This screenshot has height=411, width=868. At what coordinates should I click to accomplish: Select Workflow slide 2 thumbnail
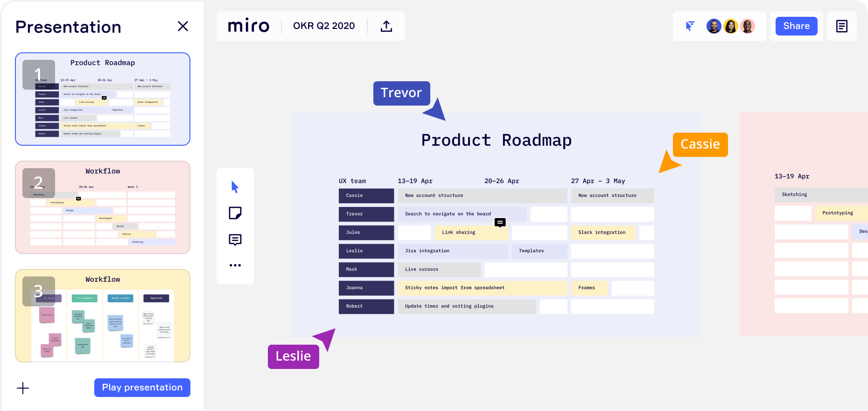pyautogui.click(x=103, y=207)
